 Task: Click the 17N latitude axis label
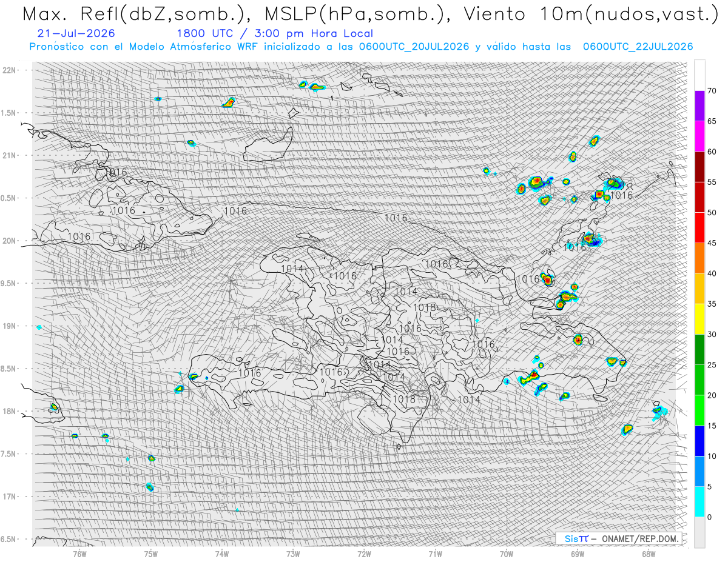[8, 497]
